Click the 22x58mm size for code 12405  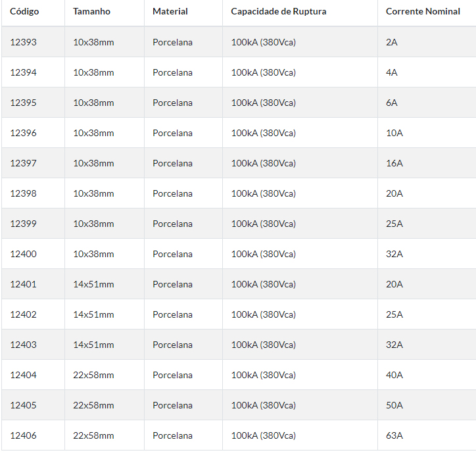pos(93,405)
